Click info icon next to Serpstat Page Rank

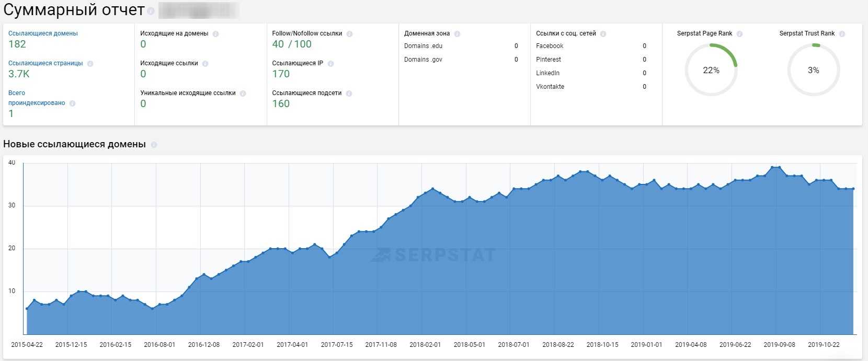(739, 34)
